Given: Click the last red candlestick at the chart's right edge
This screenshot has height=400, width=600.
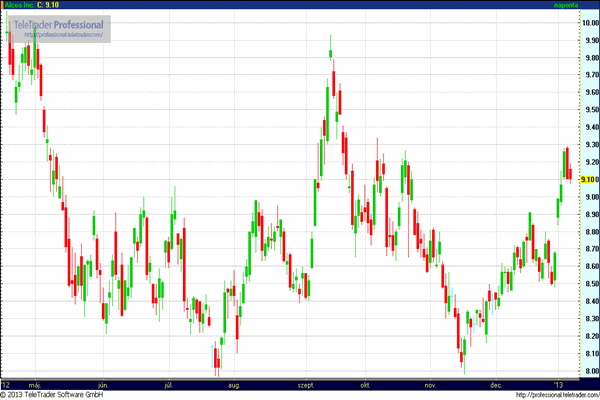Looking at the screenshot, I should [x=570, y=172].
